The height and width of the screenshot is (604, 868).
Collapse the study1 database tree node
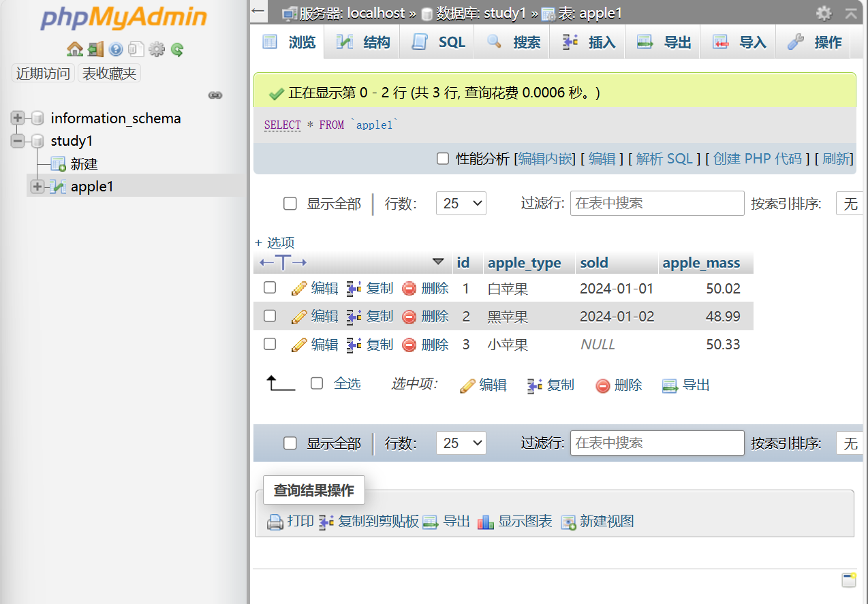pos(18,141)
